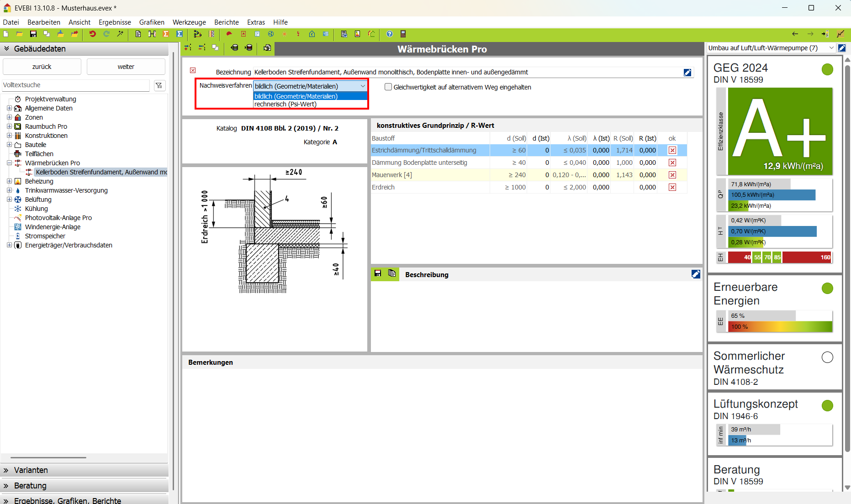Click the new document toolbar icon
Viewport: 851px width, 504px height.
click(x=6, y=34)
